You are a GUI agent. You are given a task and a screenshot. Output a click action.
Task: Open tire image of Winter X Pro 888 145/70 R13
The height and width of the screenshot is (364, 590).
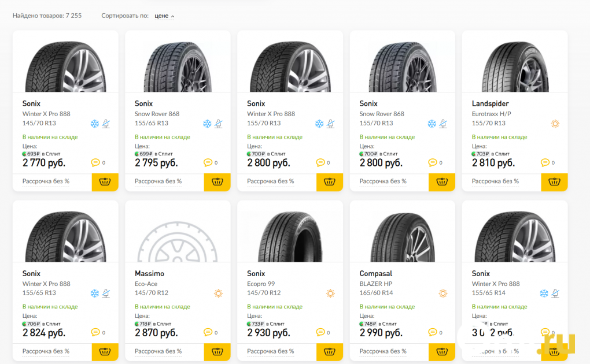(x=65, y=66)
